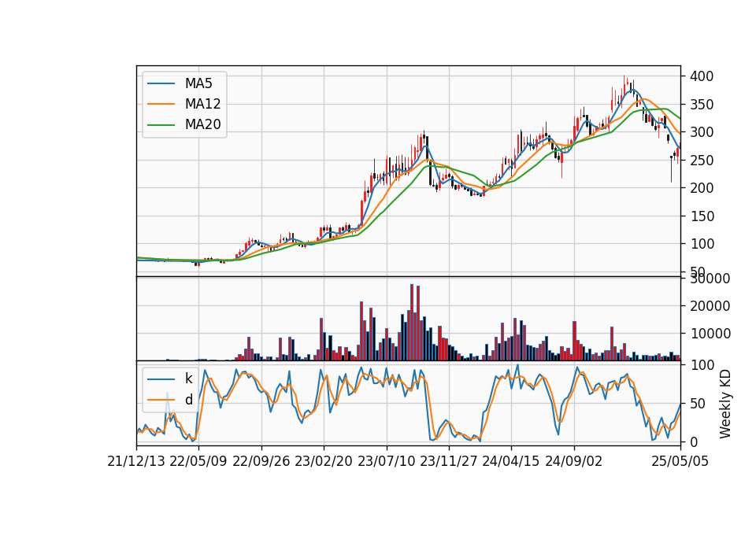Click the 50 tick on Weekly KD axis

(698, 404)
